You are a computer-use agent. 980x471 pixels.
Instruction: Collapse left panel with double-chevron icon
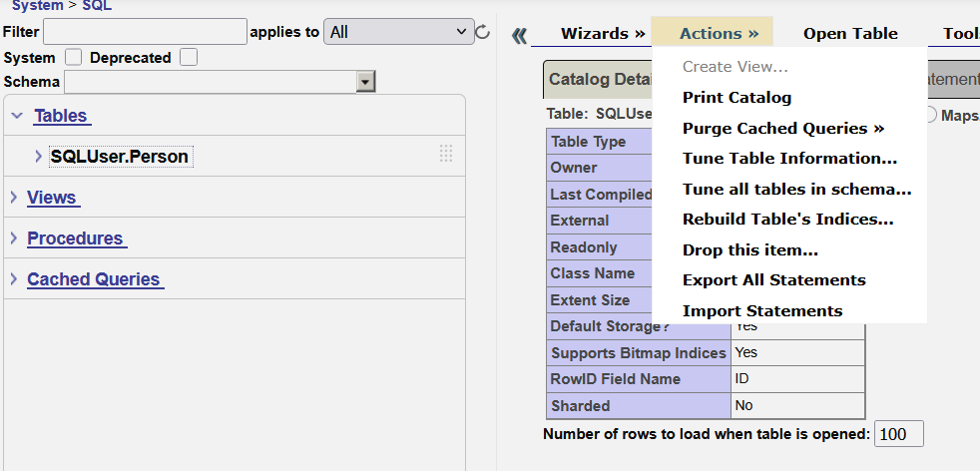(x=519, y=36)
